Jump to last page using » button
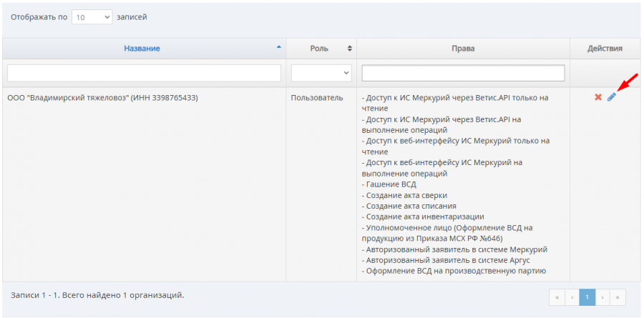644x318 pixels. pos(619,297)
